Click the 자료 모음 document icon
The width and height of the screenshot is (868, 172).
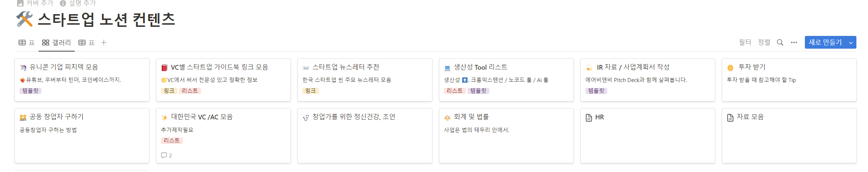[731, 118]
